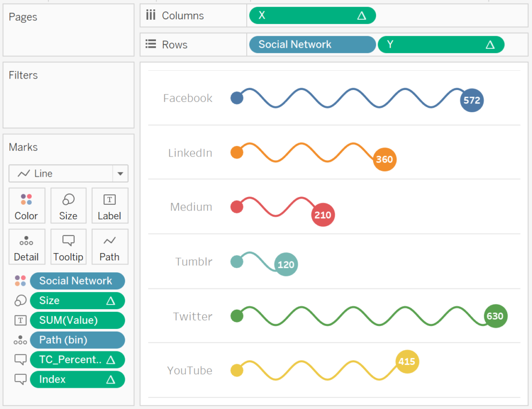
Task: Click the delta icon on Index pill
Action: 111,379
